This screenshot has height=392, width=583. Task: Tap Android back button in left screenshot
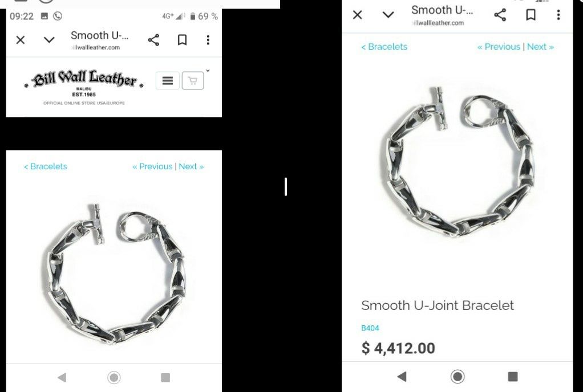[62, 378]
